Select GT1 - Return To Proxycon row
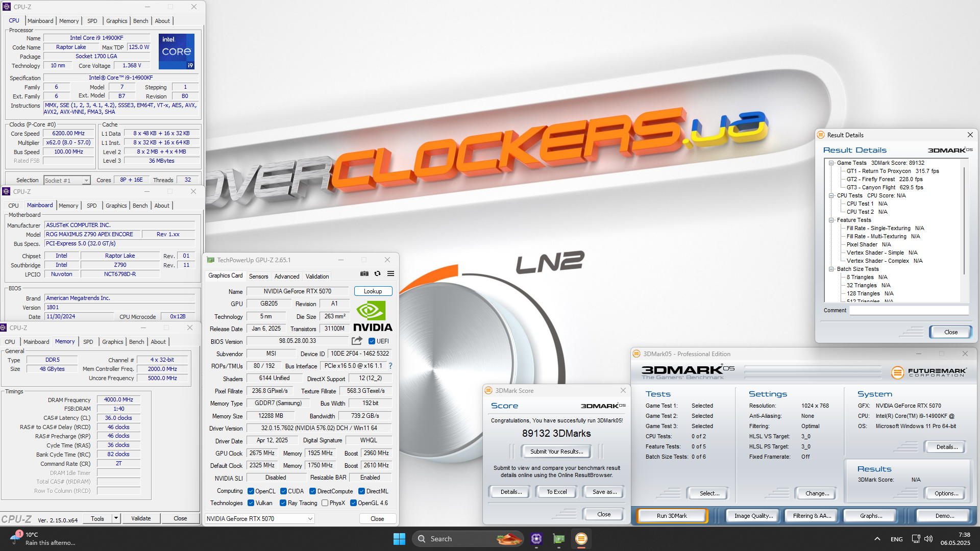The height and width of the screenshot is (551, 980). pos(892,171)
